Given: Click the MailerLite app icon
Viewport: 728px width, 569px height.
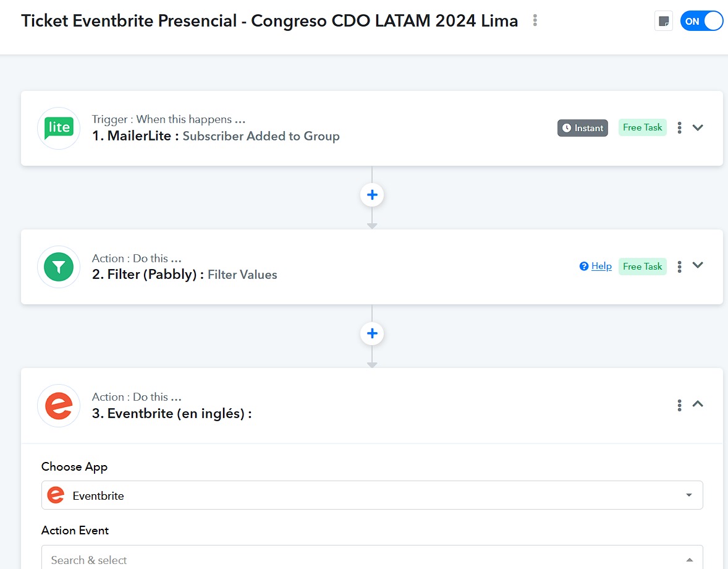Looking at the screenshot, I should [x=59, y=128].
